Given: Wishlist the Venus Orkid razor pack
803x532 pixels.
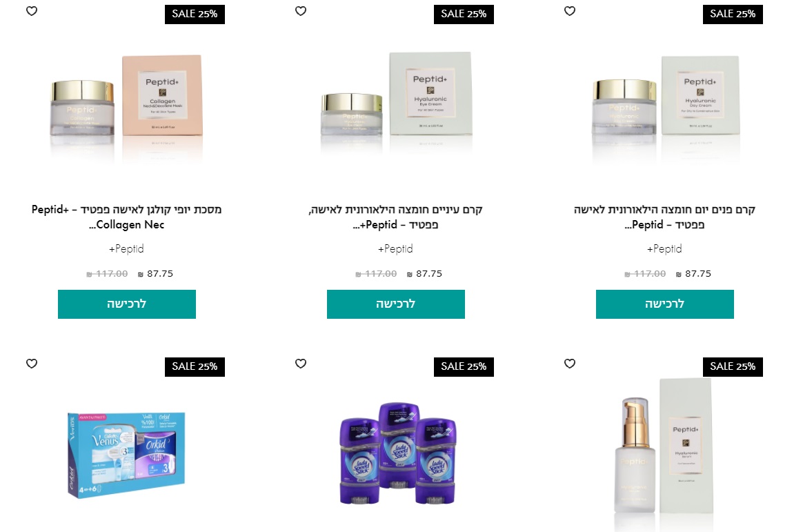Looking at the screenshot, I should tap(32, 364).
